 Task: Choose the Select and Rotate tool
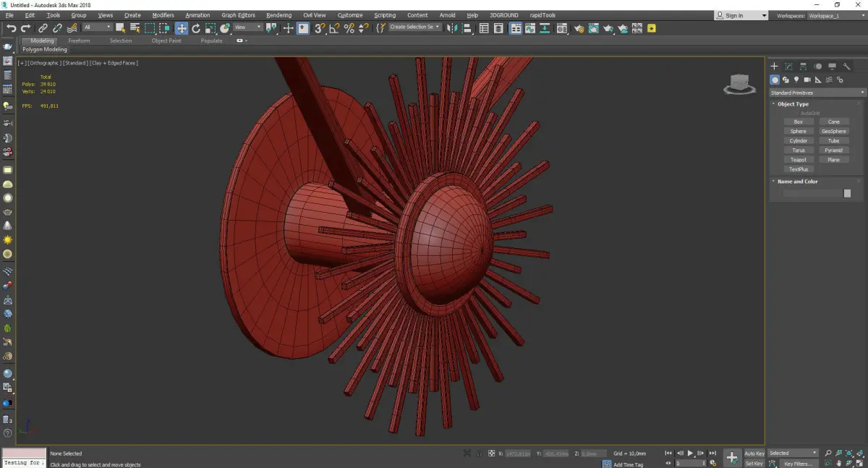(195, 28)
